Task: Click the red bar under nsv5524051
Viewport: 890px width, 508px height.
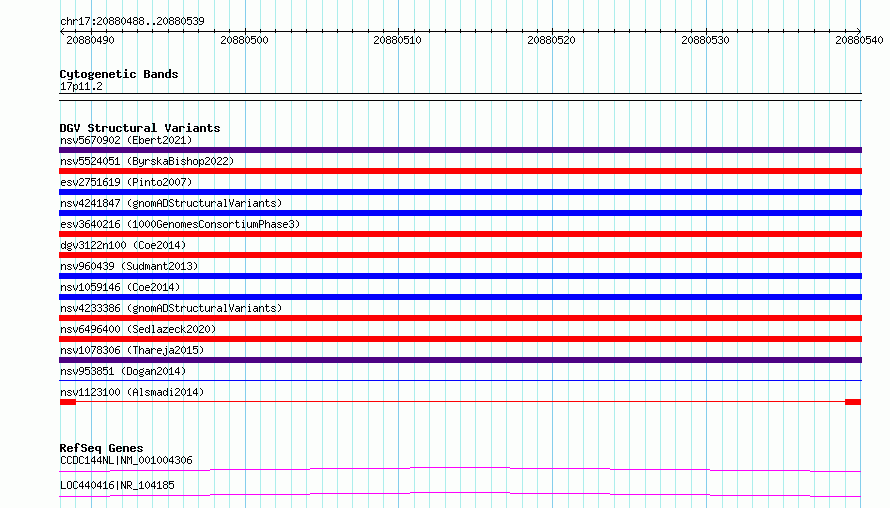Action: tap(460, 171)
